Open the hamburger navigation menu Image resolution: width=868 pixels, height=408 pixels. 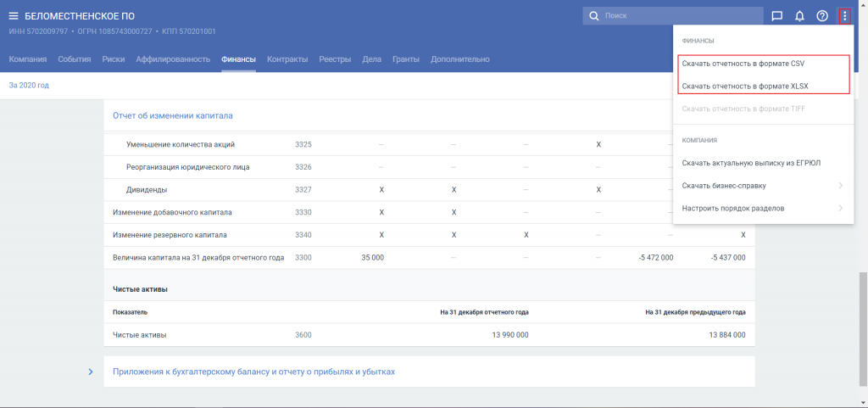pos(14,16)
